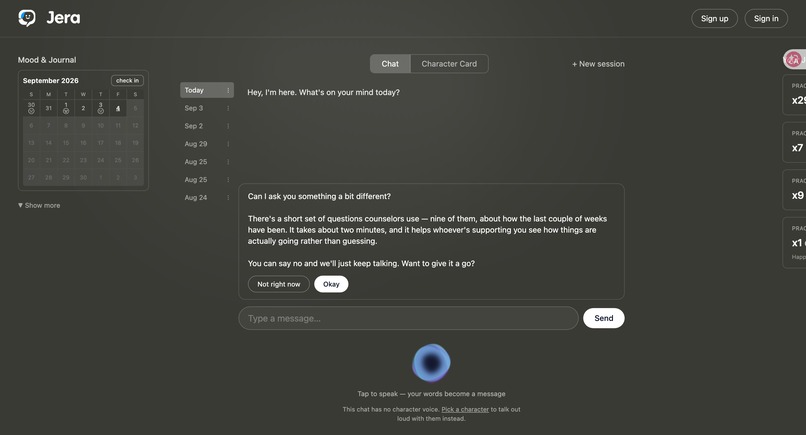Open the Aug 24 session
This screenshot has height=435, width=806.
207,197
